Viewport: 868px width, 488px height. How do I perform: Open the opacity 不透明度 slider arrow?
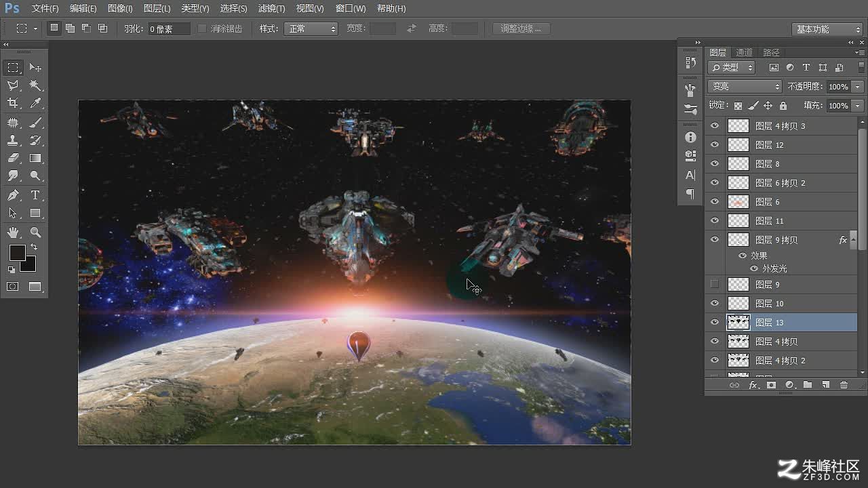pyautogui.click(x=858, y=87)
